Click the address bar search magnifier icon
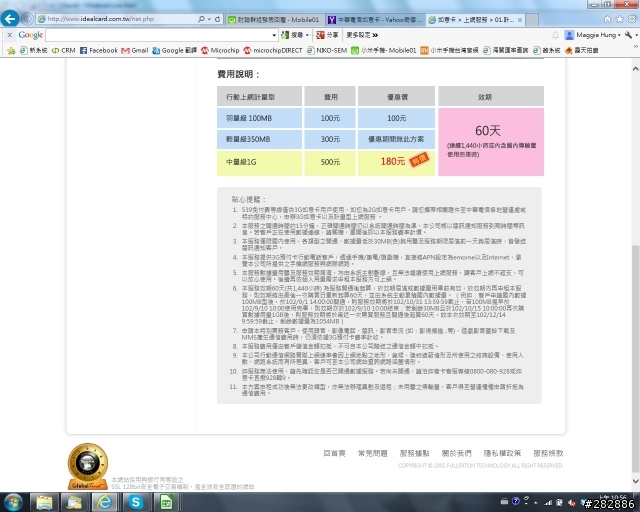The image size is (640, 512). [201, 19]
